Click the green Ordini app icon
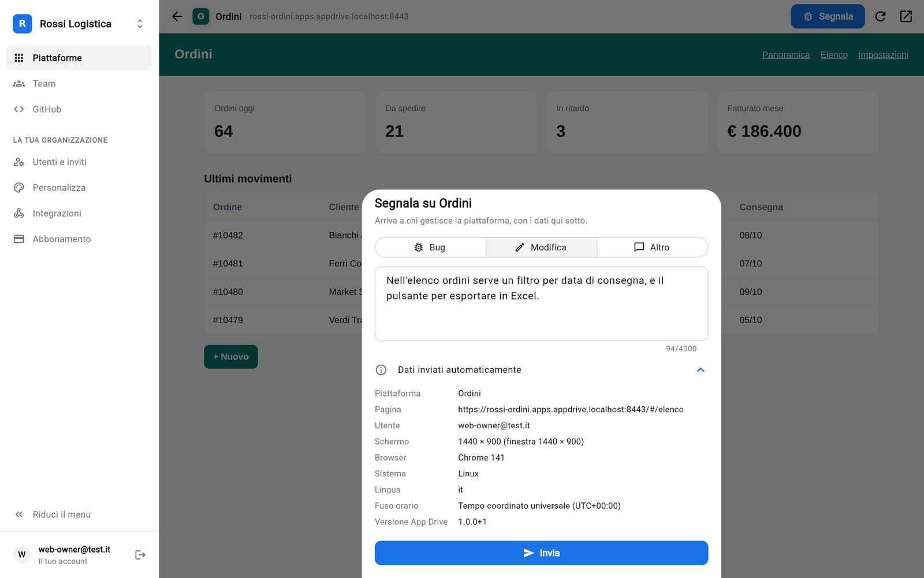This screenshot has height=578, width=924. click(x=200, y=16)
